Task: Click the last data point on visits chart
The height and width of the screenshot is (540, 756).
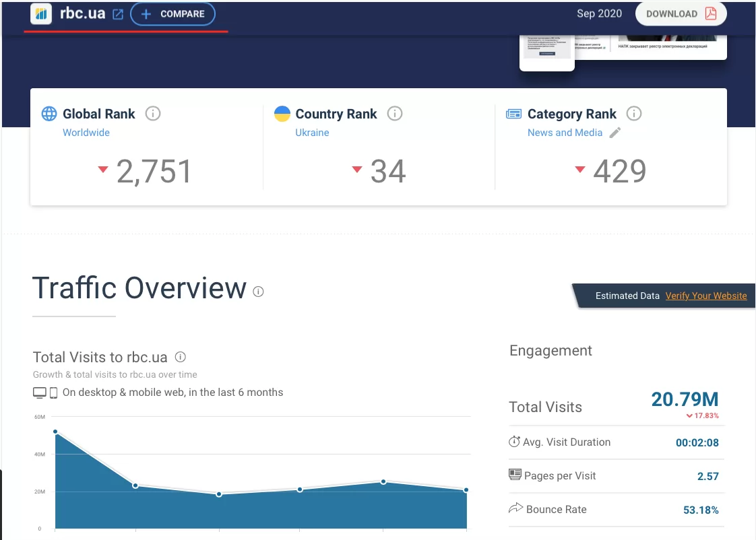Action: pos(466,490)
